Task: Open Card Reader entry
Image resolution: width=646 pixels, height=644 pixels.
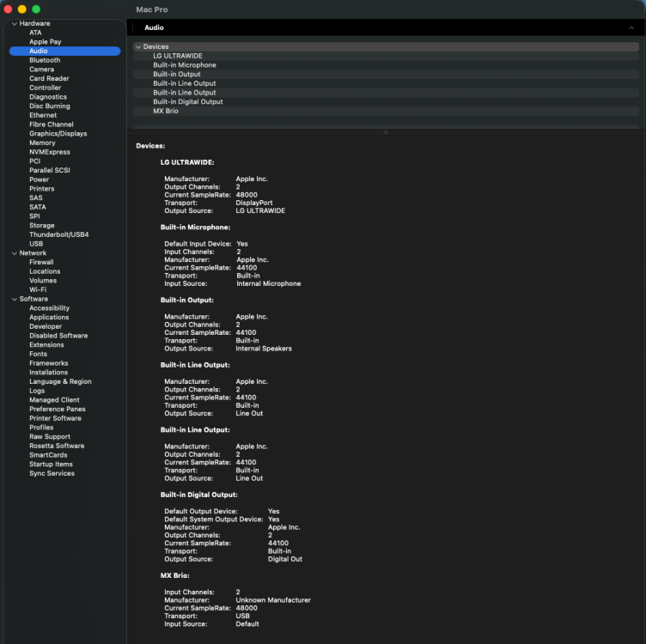Action: tap(49, 78)
